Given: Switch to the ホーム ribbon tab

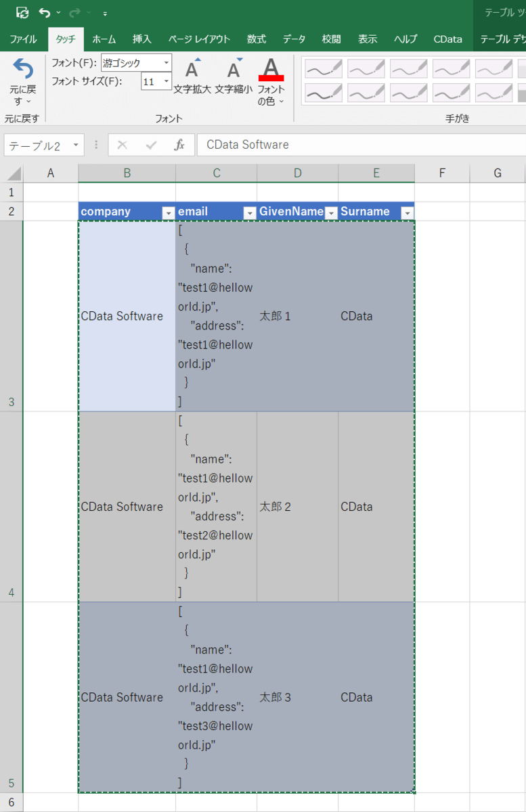Looking at the screenshot, I should pyautogui.click(x=104, y=39).
